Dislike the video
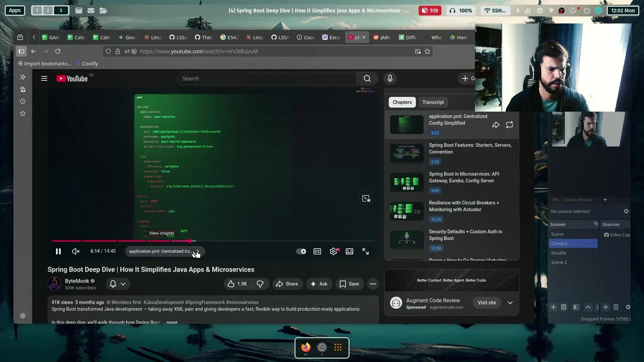Image resolution: width=644 pixels, height=362 pixels. [x=260, y=284]
